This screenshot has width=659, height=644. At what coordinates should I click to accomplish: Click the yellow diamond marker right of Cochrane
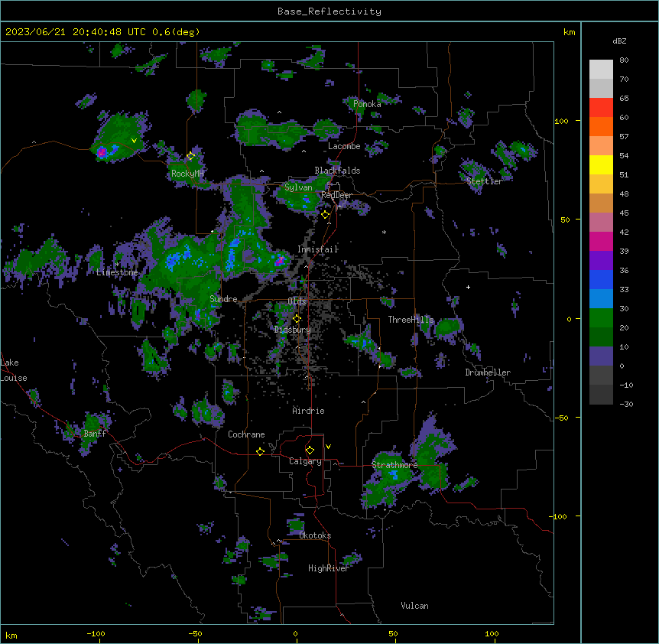click(x=260, y=451)
